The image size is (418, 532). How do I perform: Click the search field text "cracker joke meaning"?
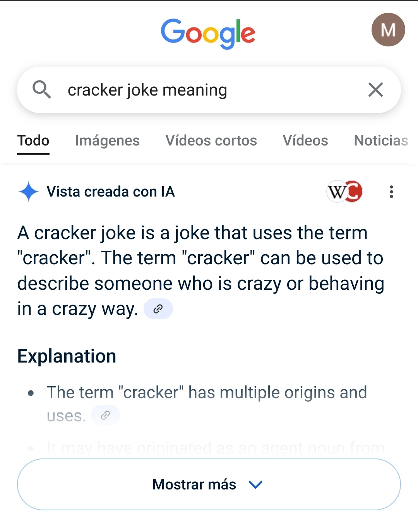(147, 90)
